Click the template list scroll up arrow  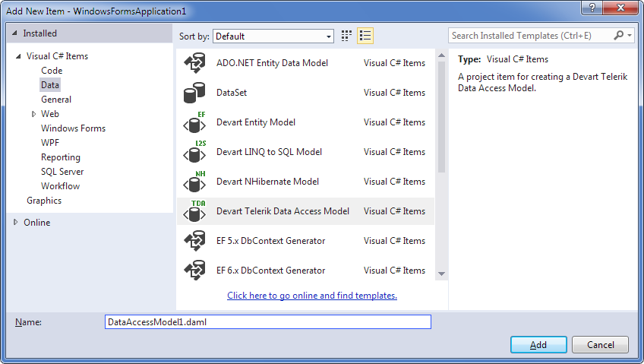tap(441, 55)
